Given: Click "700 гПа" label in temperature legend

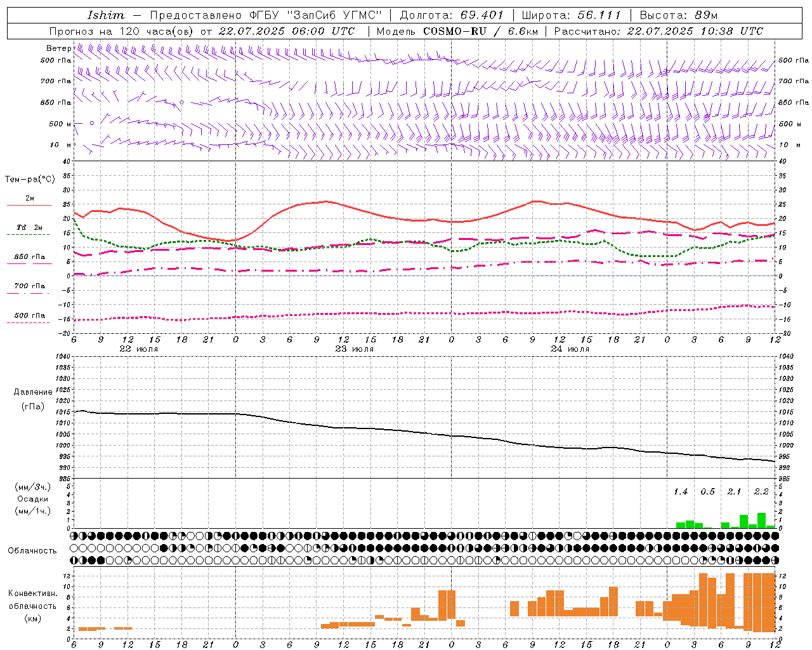Looking at the screenshot, I should (30, 286).
